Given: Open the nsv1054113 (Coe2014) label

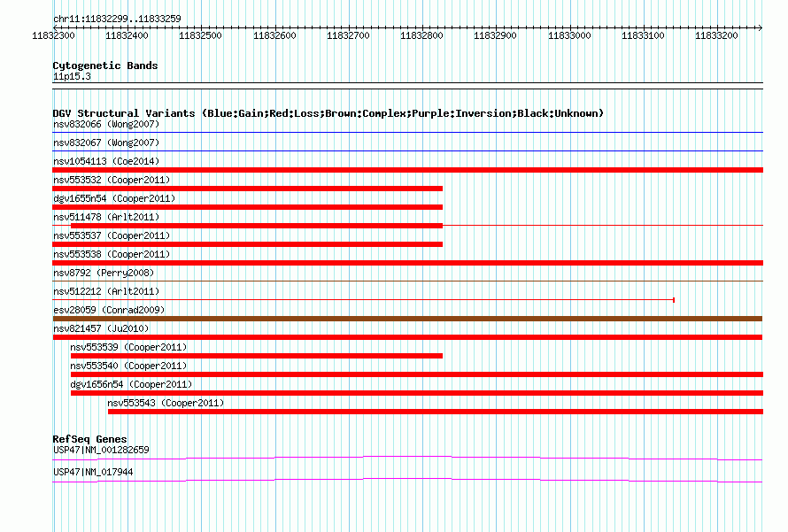Looking at the screenshot, I should pos(106,161).
